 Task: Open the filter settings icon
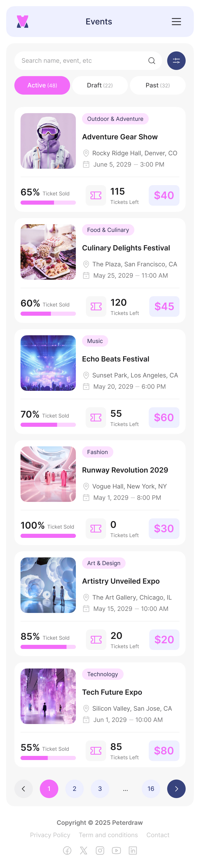pyautogui.click(x=176, y=61)
